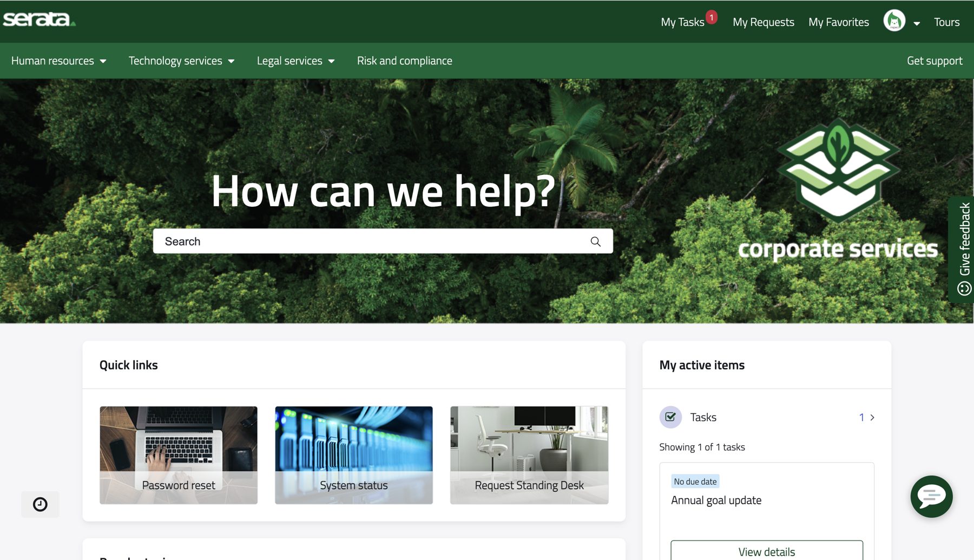Screen dimensions: 974x560
Task: Click the No due date label
Action: coord(695,482)
